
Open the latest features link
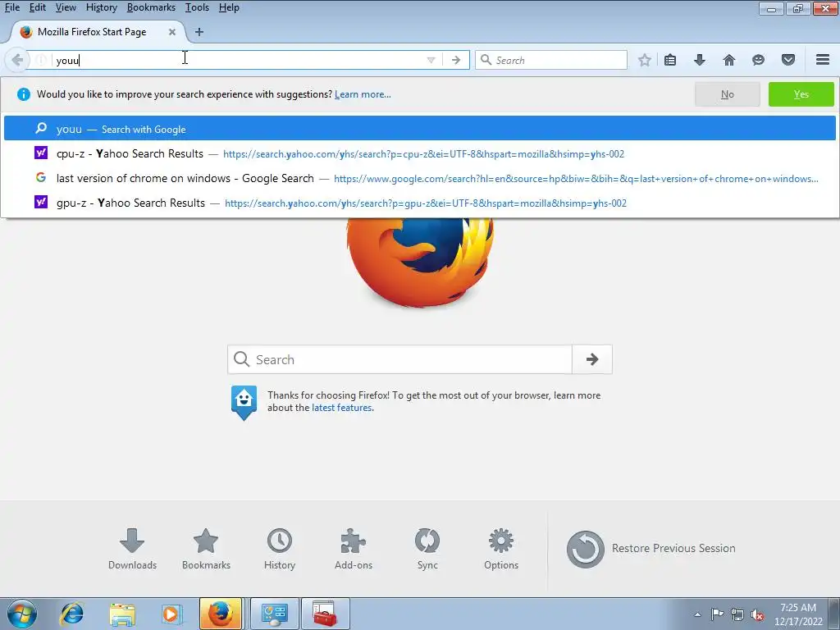pos(342,408)
